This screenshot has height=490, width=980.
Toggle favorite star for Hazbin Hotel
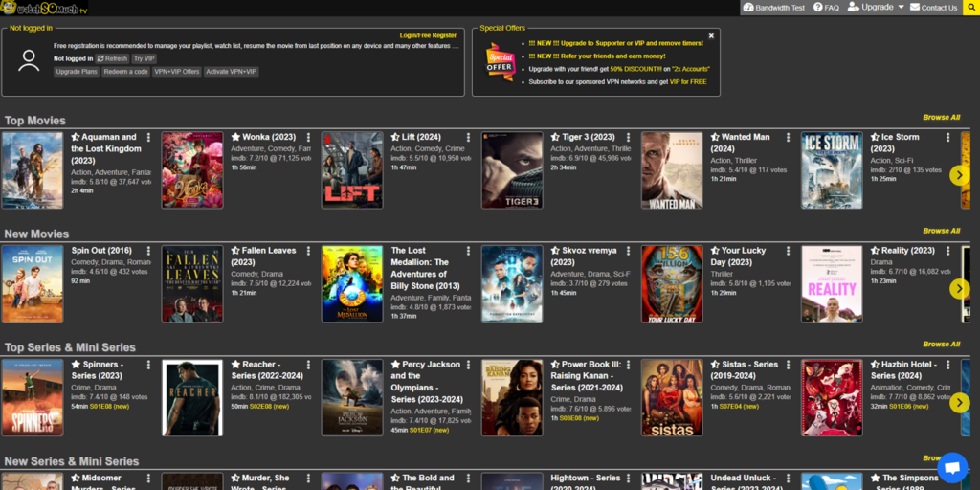click(x=876, y=365)
